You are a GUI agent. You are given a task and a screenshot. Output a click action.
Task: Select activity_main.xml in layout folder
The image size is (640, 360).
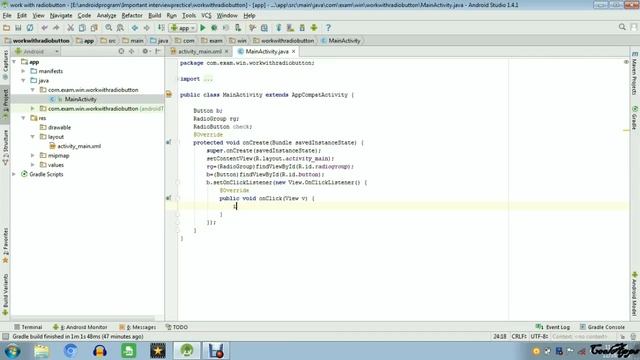click(79, 146)
